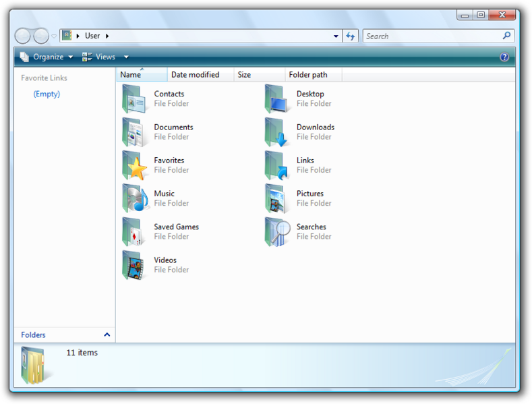Collapse the Folders pane chevron

click(107, 335)
